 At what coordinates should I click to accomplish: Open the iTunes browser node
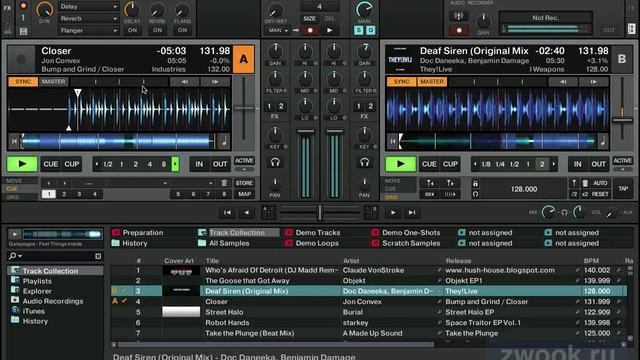[x=33, y=311]
